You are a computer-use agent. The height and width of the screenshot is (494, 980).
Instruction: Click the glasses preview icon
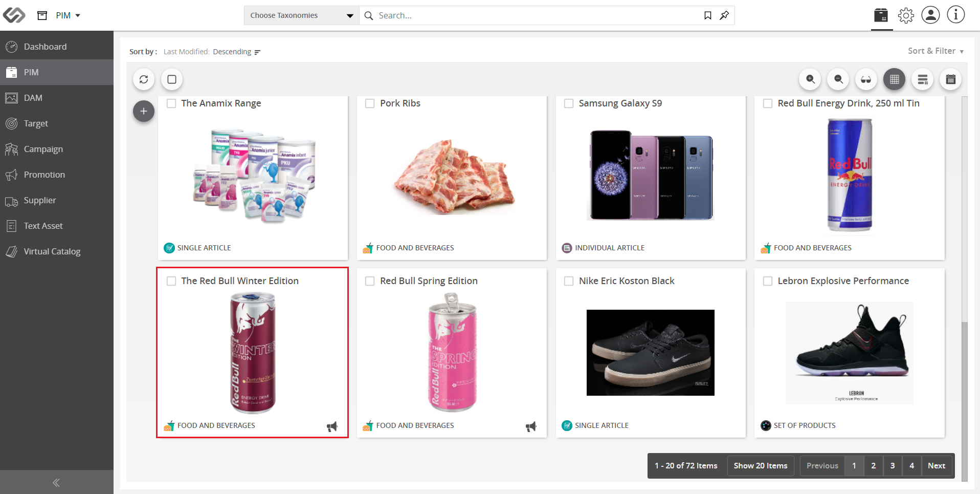(866, 79)
